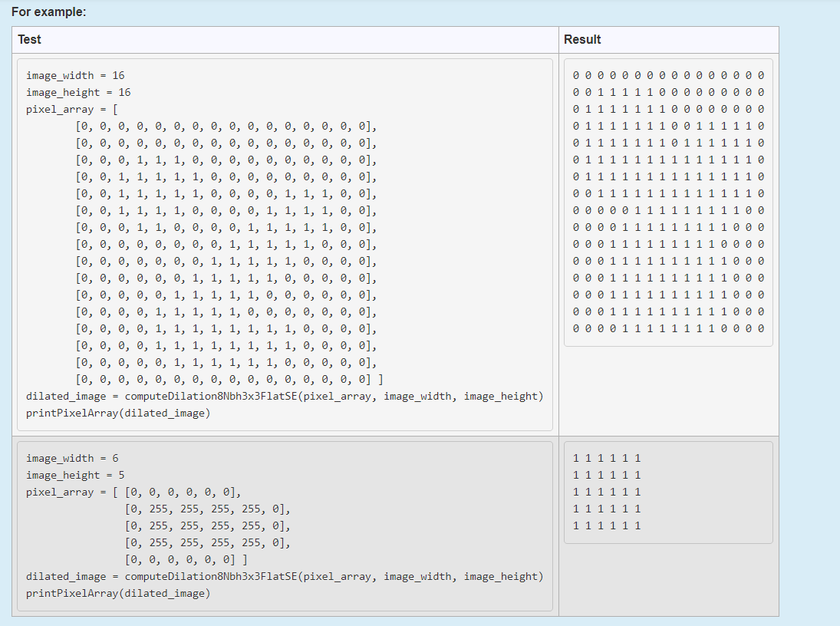Click the image_width = 6 line
Screen dimensions: 840x626
tap(71, 457)
